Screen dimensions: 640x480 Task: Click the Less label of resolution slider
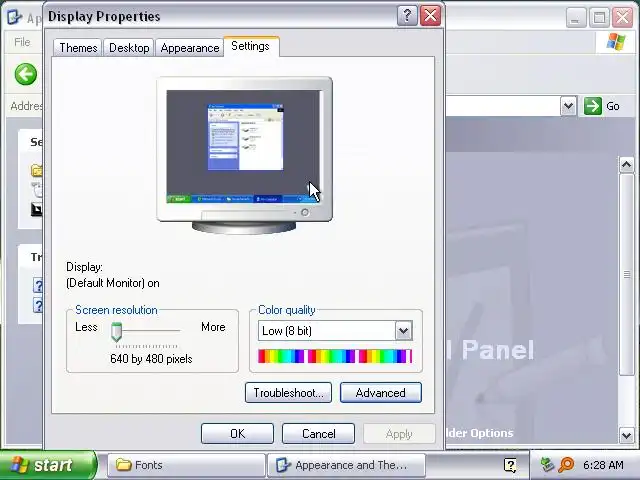pyautogui.click(x=86, y=327)
